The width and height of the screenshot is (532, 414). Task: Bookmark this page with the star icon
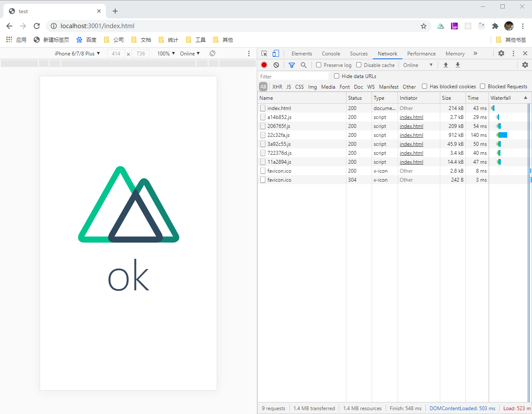point(424,26)
